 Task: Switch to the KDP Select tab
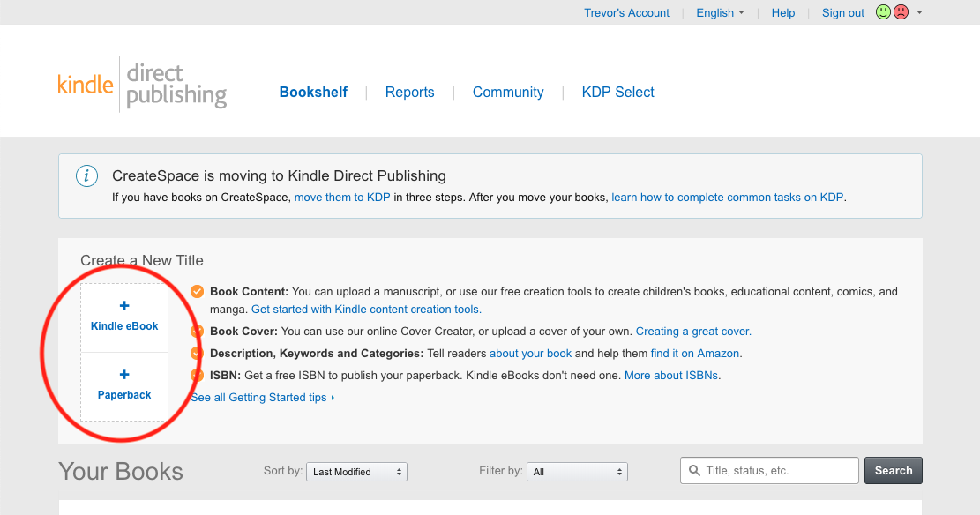pyautogui.click(x=617, y=93)
